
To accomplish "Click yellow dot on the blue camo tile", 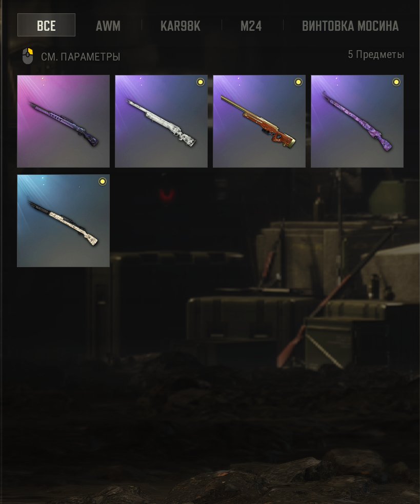I will click(102, 182).
